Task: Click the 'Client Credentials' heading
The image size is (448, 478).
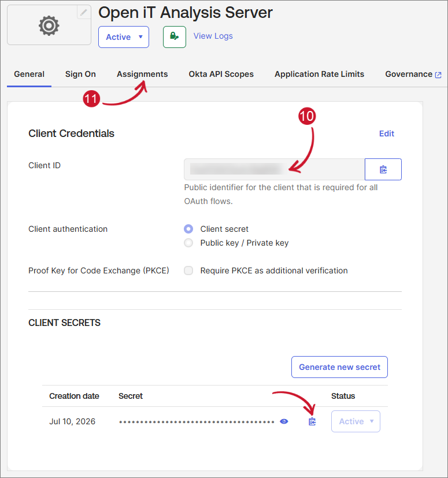Action: (71, 134)
